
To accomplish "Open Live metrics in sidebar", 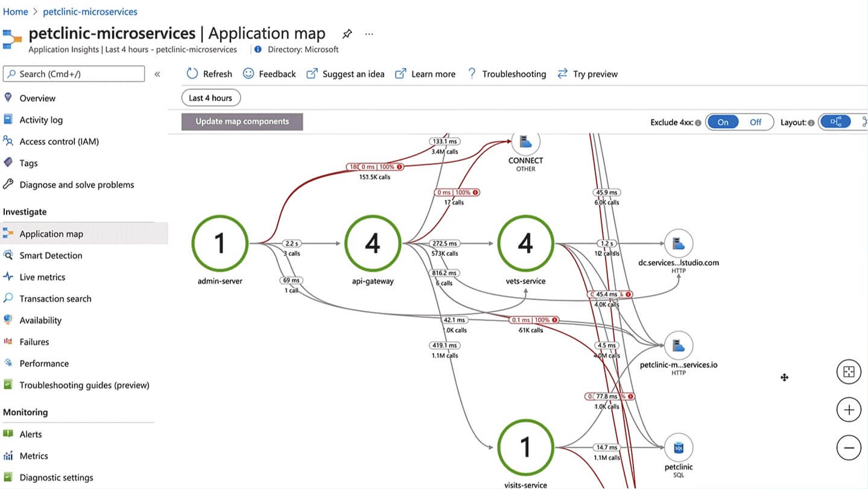I will (x=42, y=277).
